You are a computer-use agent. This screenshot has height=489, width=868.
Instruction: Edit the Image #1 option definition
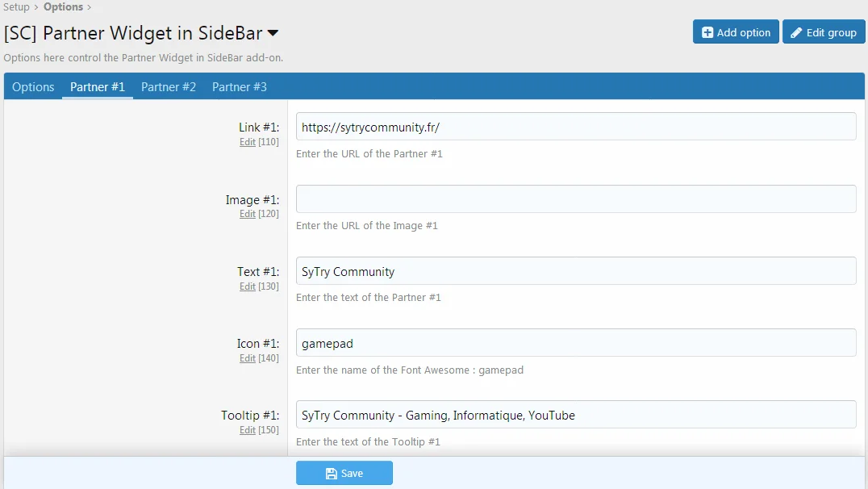pos(247,213)
